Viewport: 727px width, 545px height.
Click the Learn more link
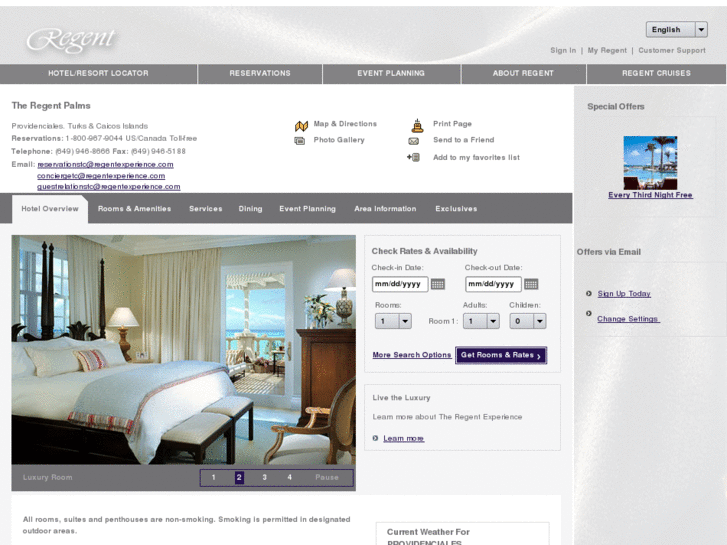pyautogui.click(x=403, y=438)
